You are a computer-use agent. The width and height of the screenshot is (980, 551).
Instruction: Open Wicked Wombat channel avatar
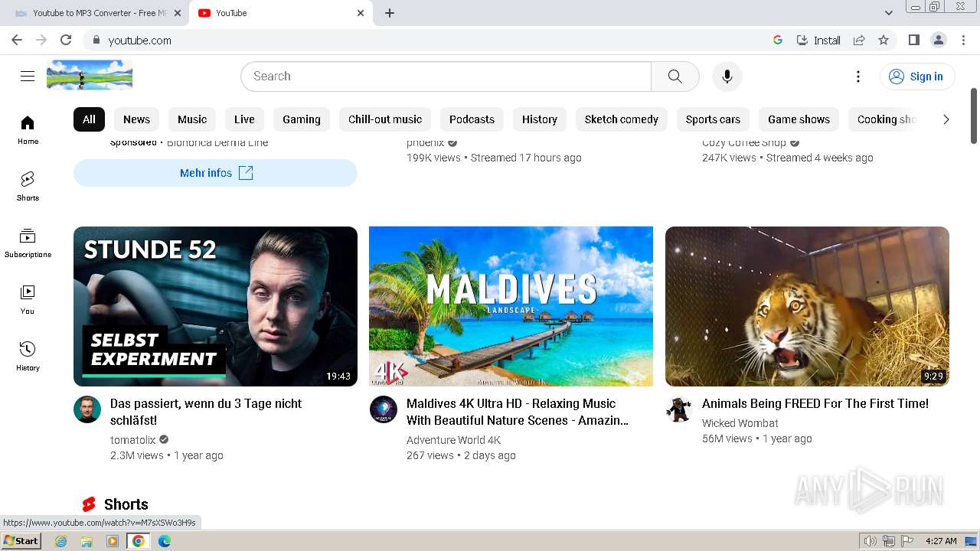click(x=679, y=409)
